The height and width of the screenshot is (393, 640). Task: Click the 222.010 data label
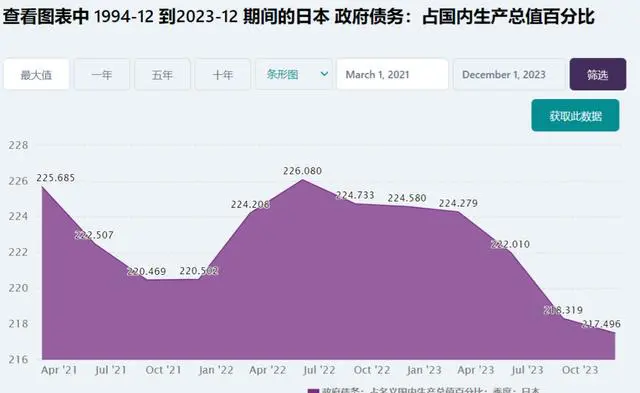point(510,244)
